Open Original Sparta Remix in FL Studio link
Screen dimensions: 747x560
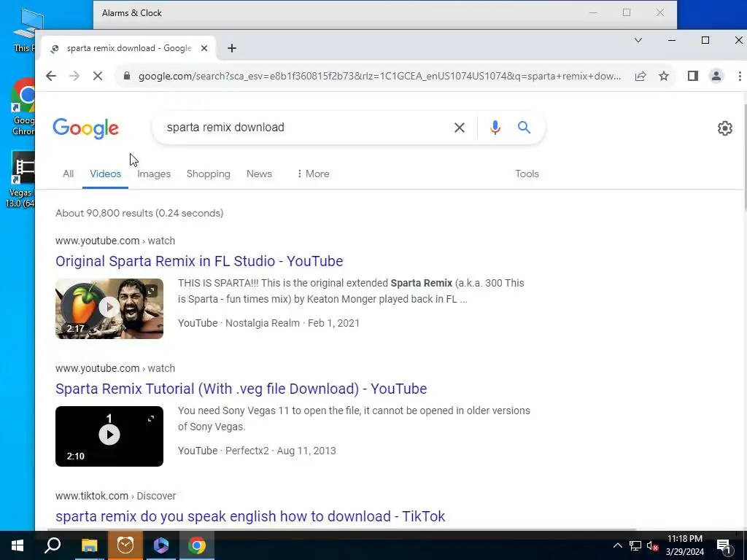[x=199, y=261]
